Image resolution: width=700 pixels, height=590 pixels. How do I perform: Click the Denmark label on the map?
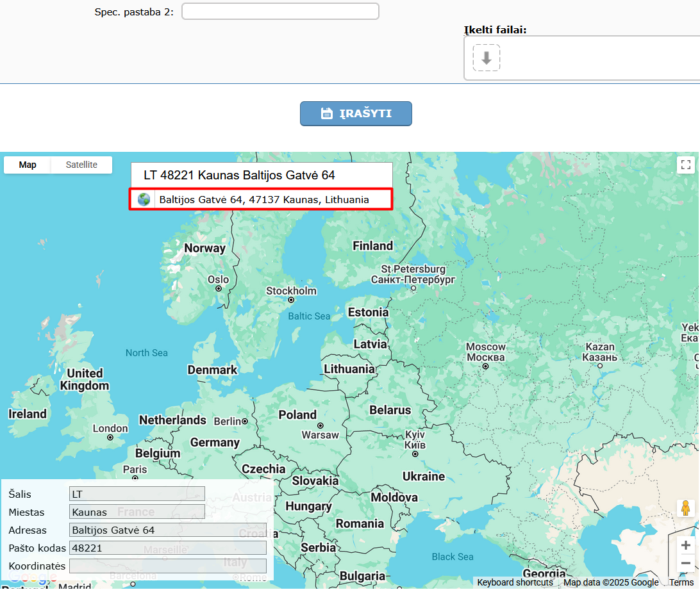[213, 370]
